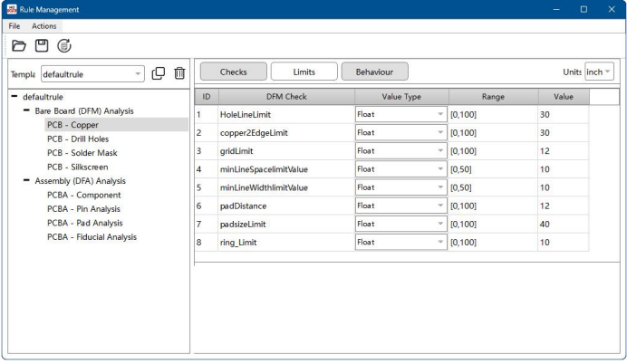Collapse the defaultrule root node

point(14,95)
